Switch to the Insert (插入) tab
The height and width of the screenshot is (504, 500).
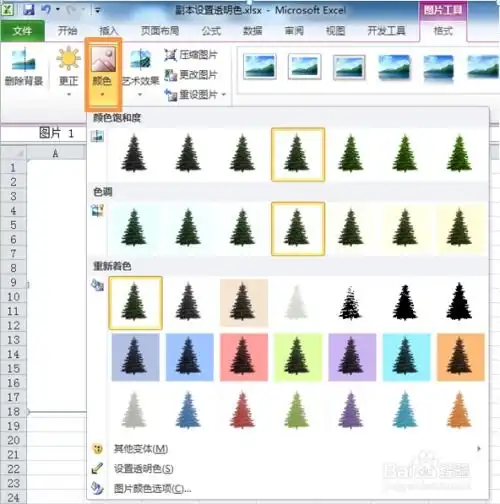109,31
